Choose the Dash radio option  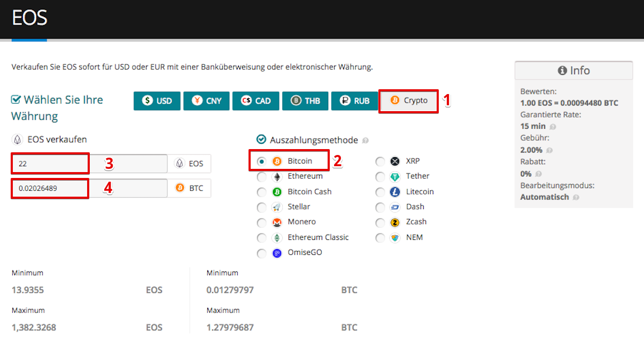click(x=380, y=207)
